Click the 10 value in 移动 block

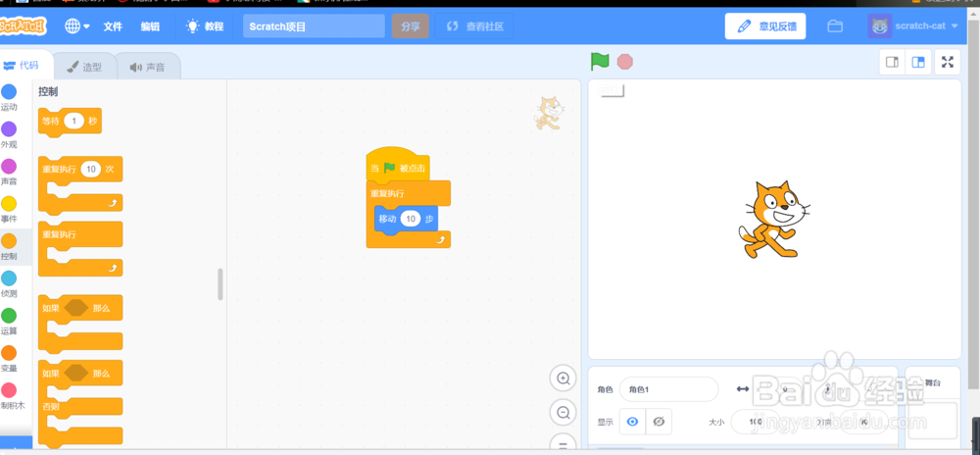[x=411, y=219]
